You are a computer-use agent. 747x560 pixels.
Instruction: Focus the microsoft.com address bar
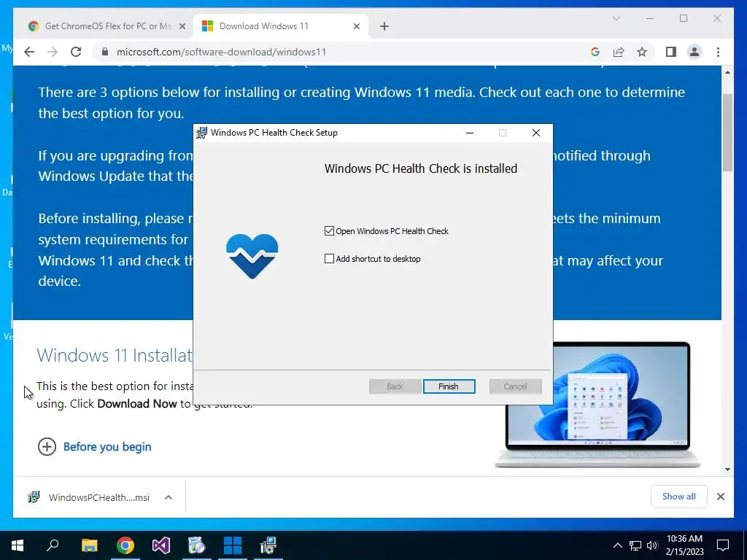point(222,52)
